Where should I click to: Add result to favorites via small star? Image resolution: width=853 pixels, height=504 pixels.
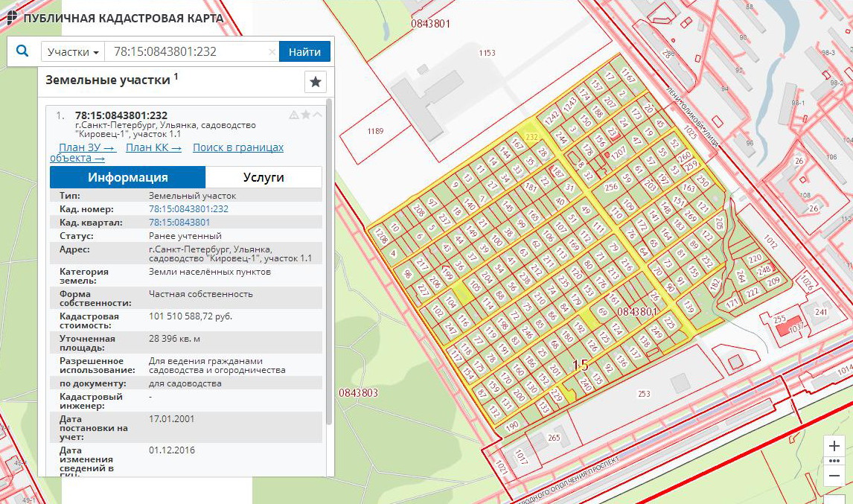pyautogui.click(x=306, y=115)
